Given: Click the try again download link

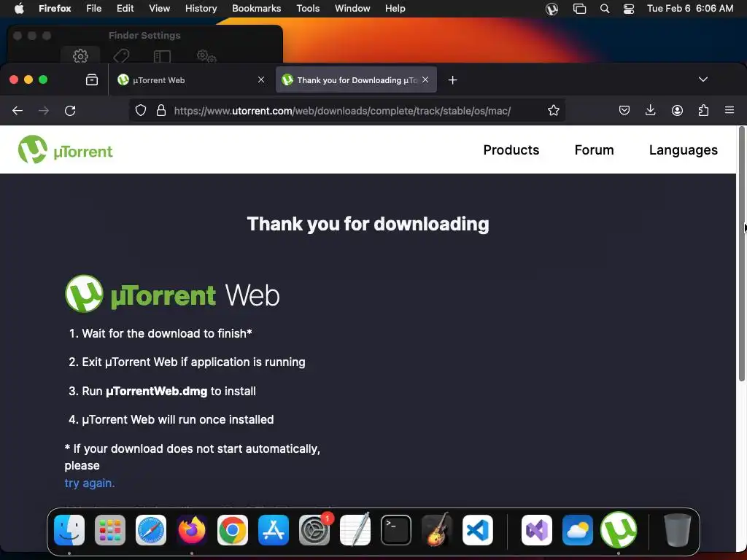Looking at the screenshot, I should coord(90,483).
